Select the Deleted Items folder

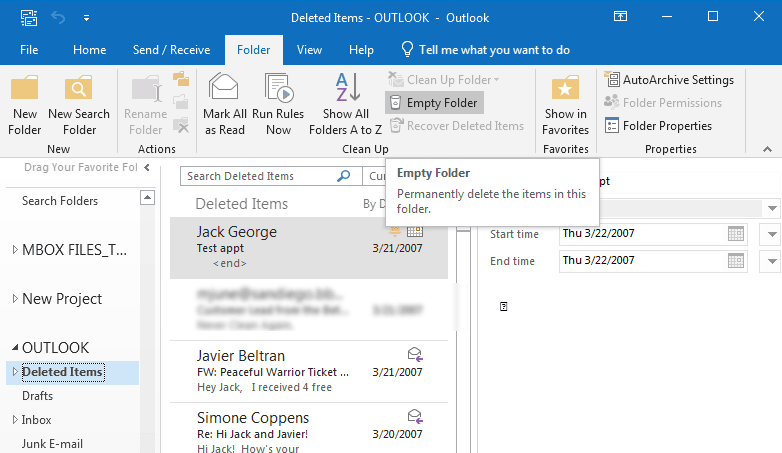63,372
